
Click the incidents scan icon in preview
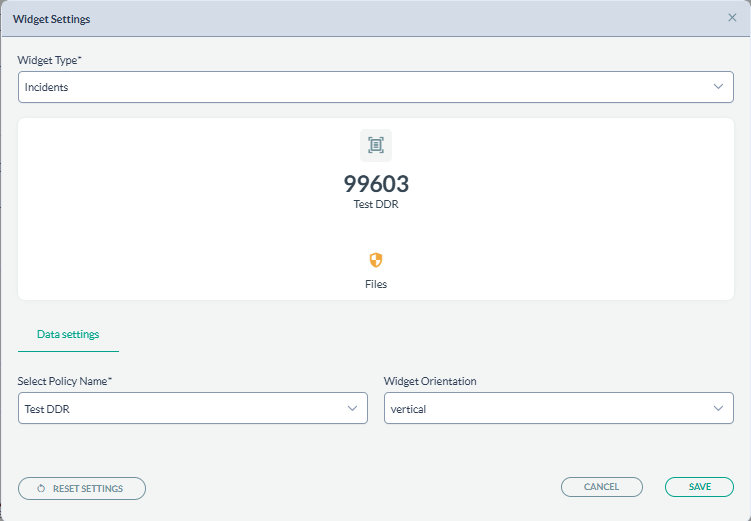(x=376, y=145)
